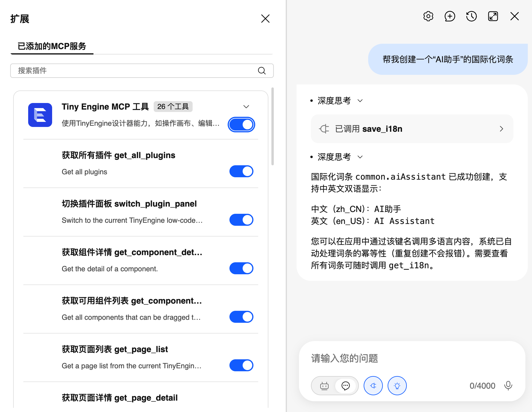Click the lightbulb suggestion icon
Screen dimensions: 532x412
[397, 386]
